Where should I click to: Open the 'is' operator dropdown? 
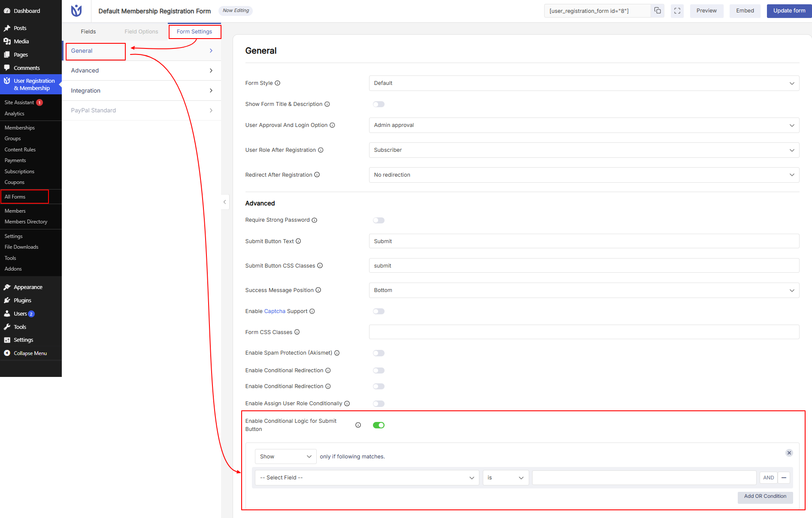(x=506, y=478)
